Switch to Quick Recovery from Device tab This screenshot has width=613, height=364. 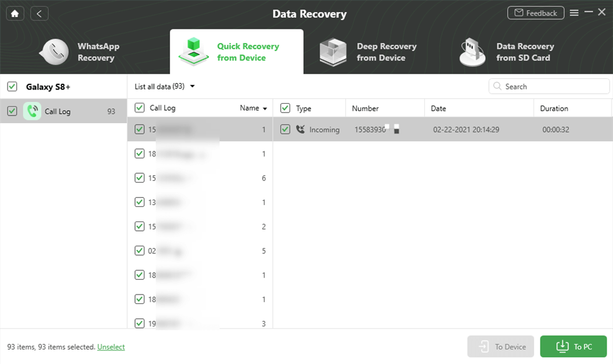pos(236,52)
